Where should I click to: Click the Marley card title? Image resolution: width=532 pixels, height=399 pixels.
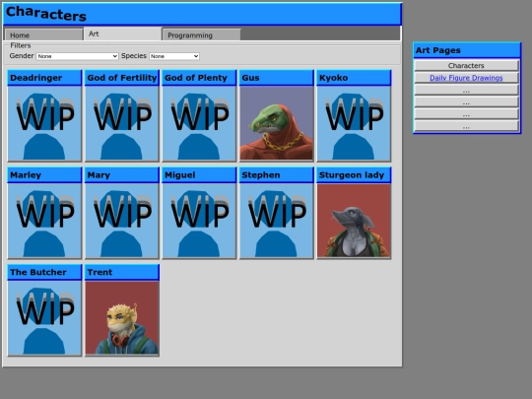[44, 175]
